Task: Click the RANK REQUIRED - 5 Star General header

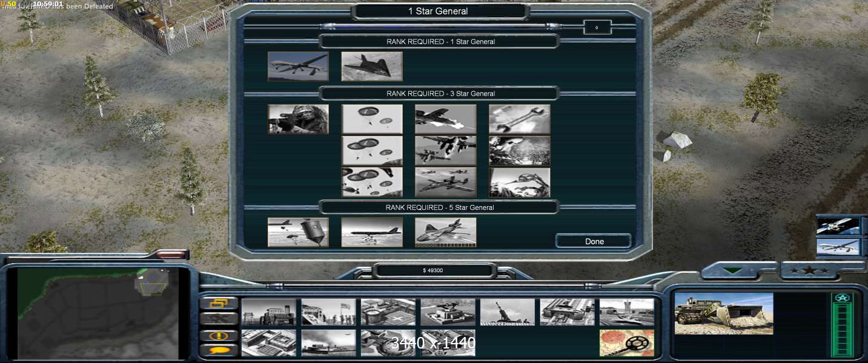Action: 440,208
